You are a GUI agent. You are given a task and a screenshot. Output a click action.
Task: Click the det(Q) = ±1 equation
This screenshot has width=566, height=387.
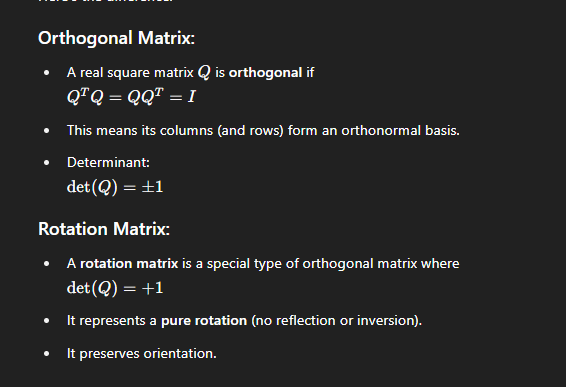coord(115,187)
